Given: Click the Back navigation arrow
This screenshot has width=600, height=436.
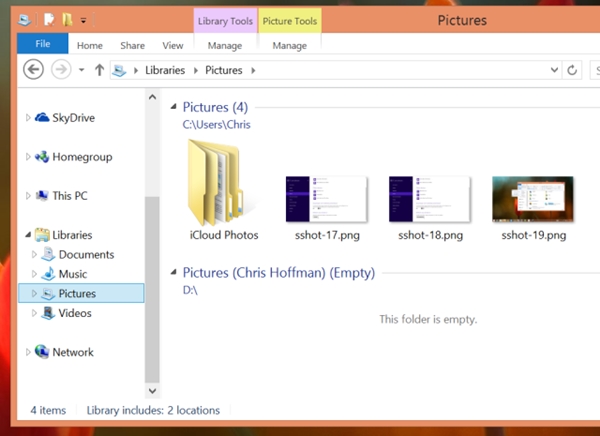Looking at the screenshot, I should (33, 70).
